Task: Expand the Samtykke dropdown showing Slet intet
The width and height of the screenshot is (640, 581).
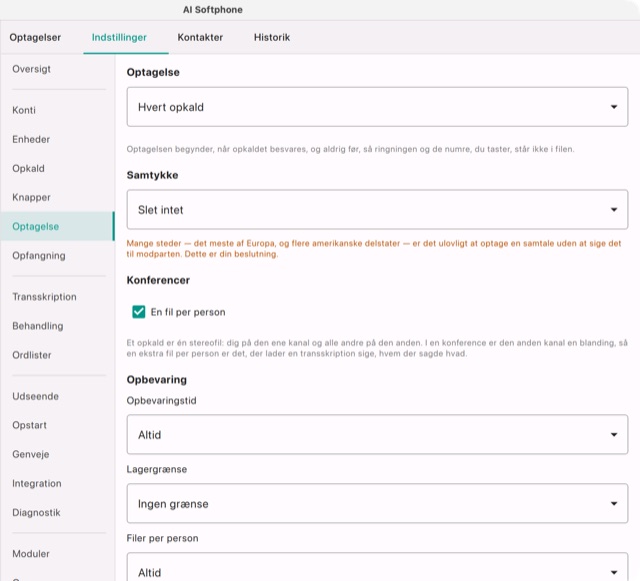Action: 377,209
